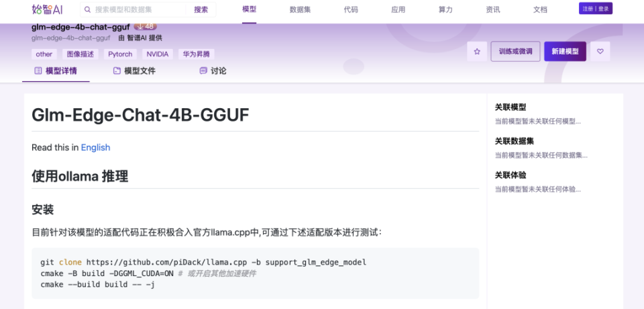Click the 智谱AI provider name
Image resolution: width=644 pixels, height=309 pixels.
tap(138, 38)
